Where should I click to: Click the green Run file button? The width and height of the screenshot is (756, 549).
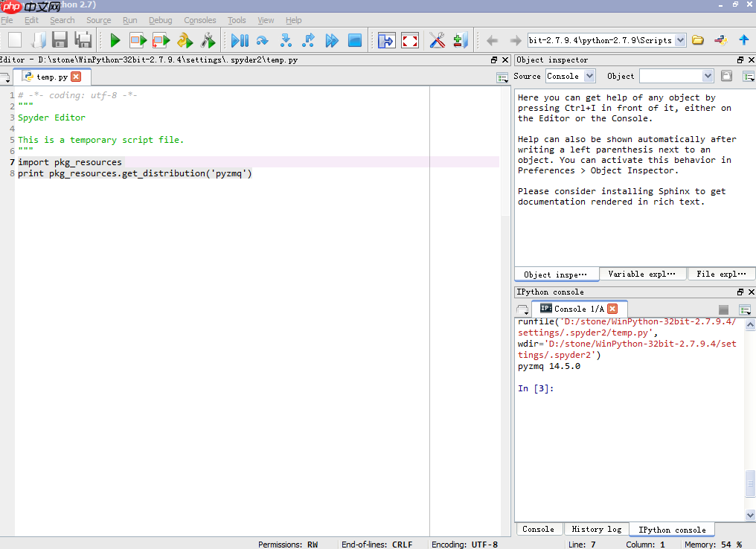click(x=115, y=40)
